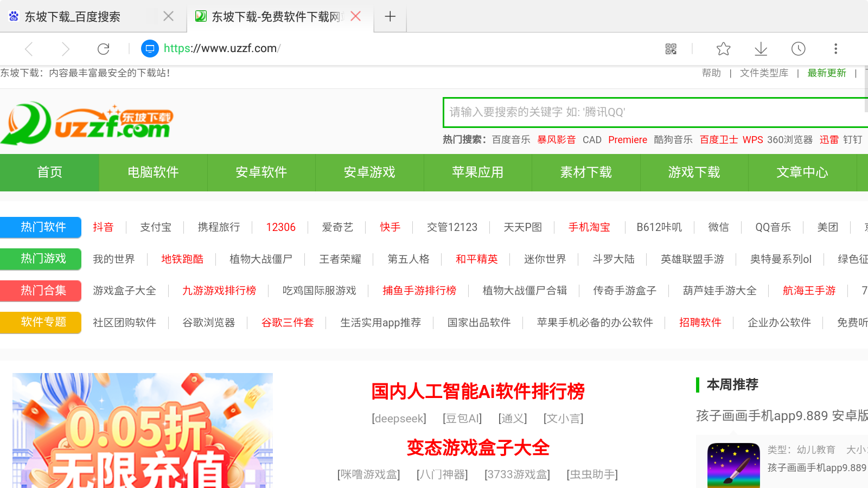Go to 安卓游戏 section
Viewport: 868px width, 488px height.
click(x=369, y=172)
